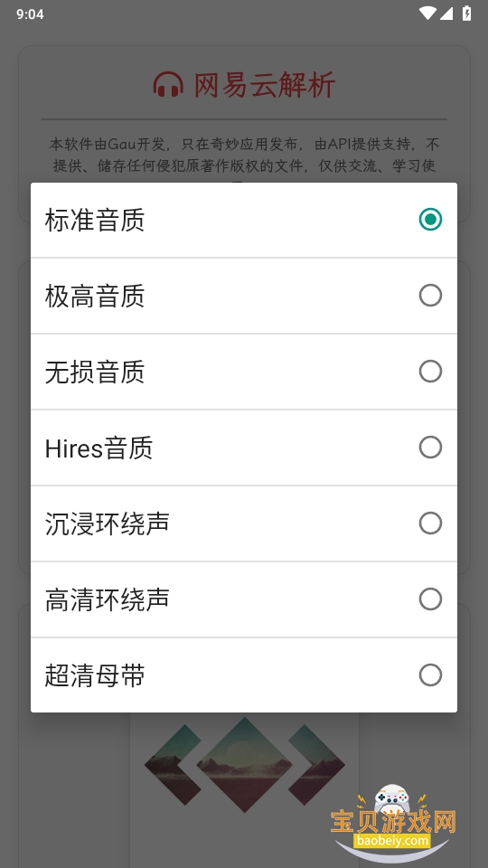Select the 高清环绕声 radio button
488x868 pixels.
pos(430,599)
